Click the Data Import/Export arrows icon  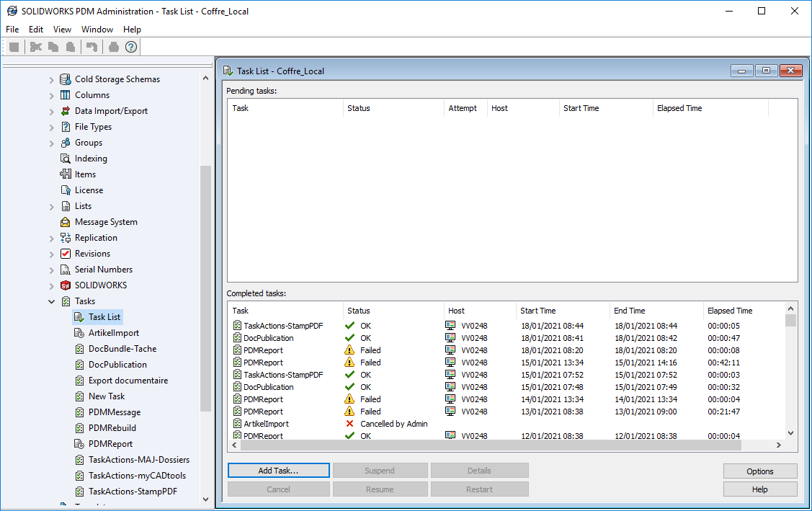66,111
